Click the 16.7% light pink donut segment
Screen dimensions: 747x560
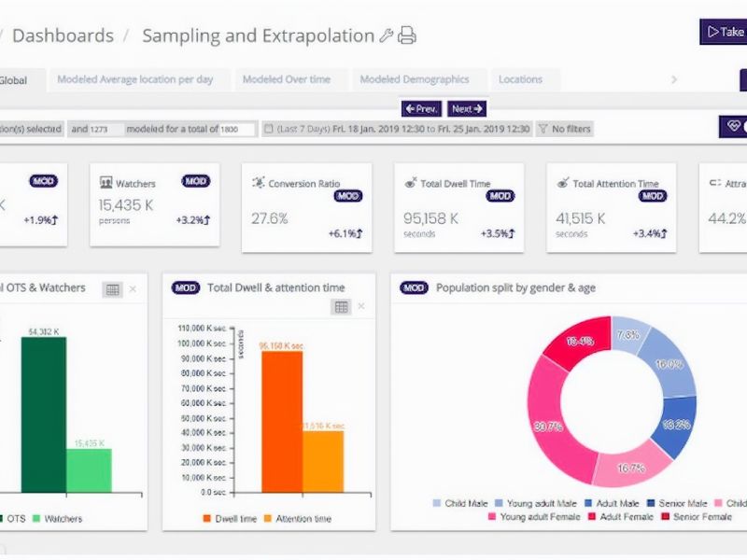tap(631, 468)
